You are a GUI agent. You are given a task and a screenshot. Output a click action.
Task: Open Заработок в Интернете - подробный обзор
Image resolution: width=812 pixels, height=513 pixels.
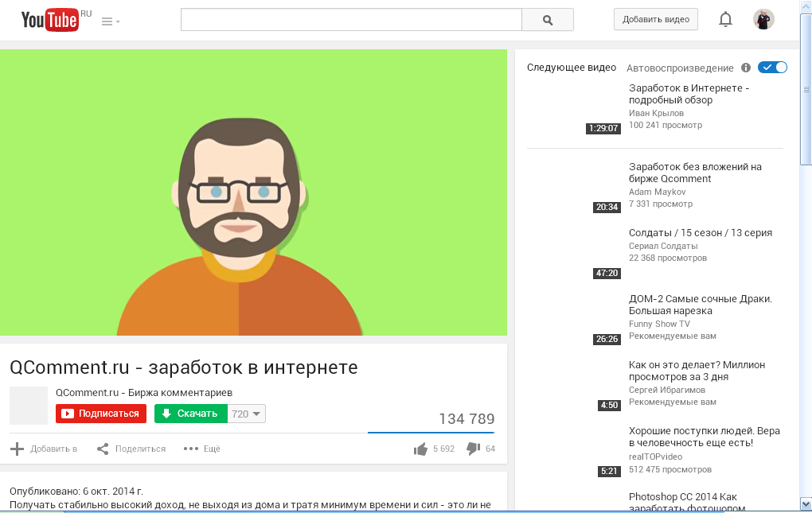tap(689, 94)
